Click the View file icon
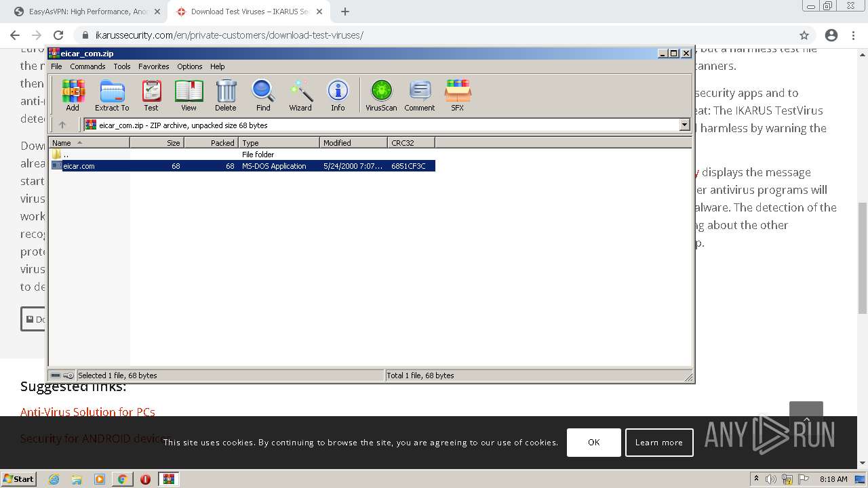Screen dimensions: 868x488 [x=189, y=96]
